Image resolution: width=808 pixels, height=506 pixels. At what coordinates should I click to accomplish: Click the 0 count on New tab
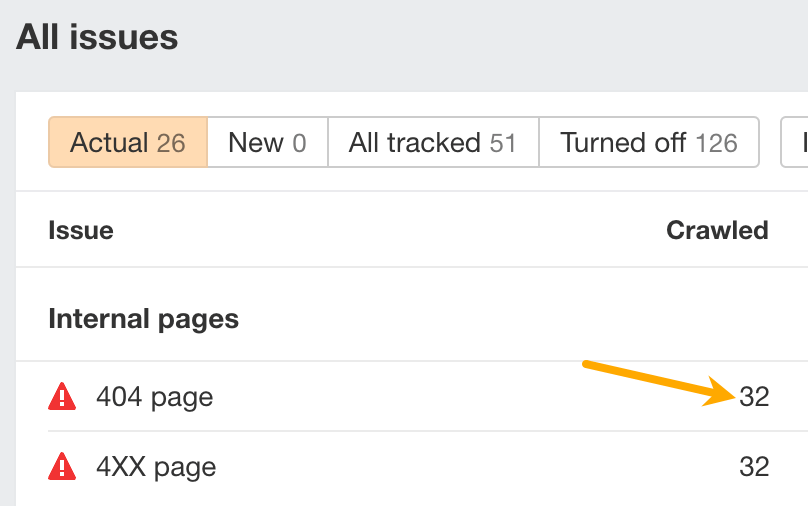pos(299,142)
